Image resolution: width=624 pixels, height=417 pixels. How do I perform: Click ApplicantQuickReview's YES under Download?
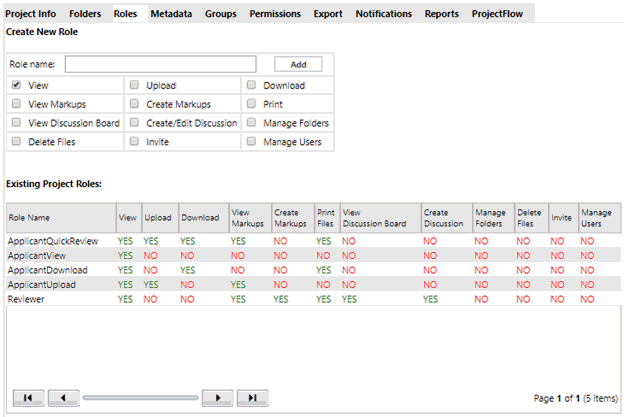click(187, 241)
